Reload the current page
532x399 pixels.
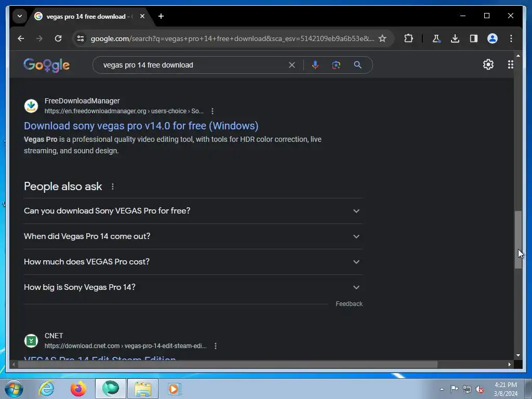click(x=58, y=38)
